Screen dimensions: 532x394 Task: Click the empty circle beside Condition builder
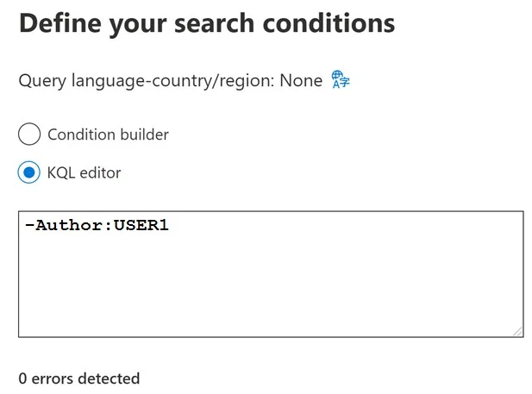pos(29,134)
